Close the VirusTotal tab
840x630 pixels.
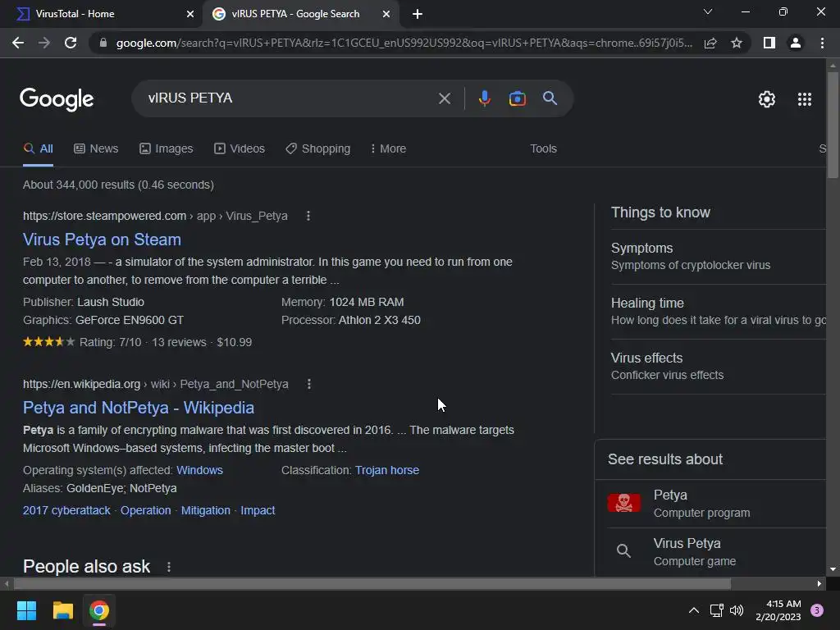[190, 14]
